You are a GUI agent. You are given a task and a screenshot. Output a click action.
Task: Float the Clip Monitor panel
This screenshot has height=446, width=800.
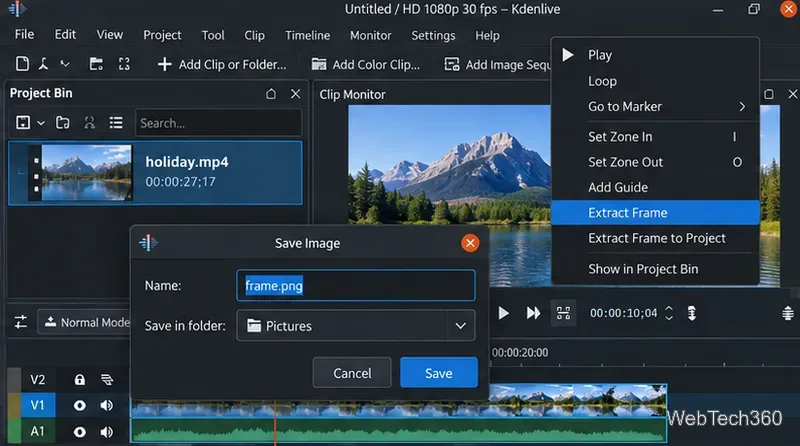click(x=769, y=94)
